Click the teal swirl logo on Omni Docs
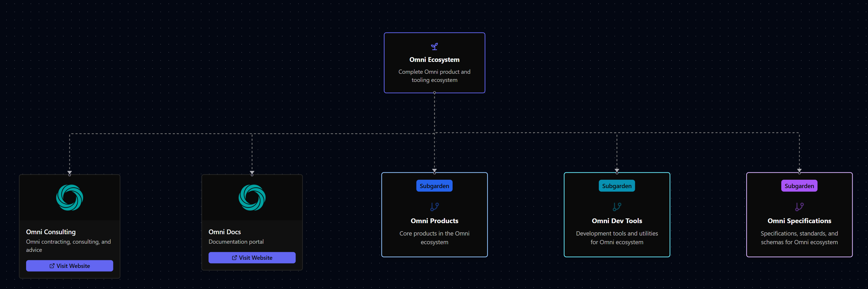Image resolution: width=868 pixels, height=289 pixels. (x=252, y=197)
